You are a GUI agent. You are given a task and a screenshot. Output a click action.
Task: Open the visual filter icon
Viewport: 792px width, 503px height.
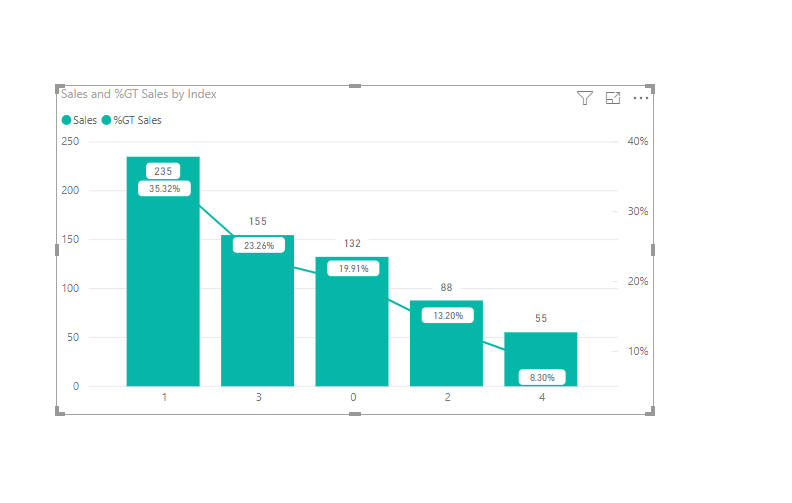click(584, 98)
